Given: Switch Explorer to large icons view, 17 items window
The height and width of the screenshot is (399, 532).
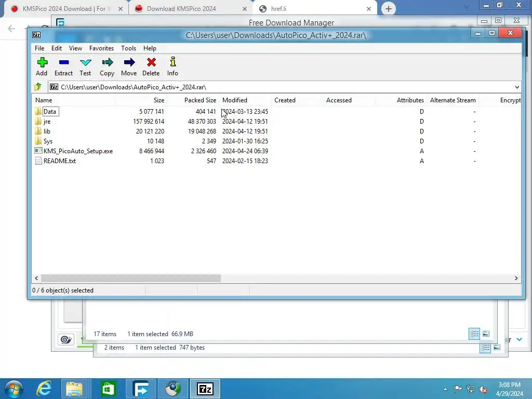Looking at the screenshot, I should [x=486, y=334].
